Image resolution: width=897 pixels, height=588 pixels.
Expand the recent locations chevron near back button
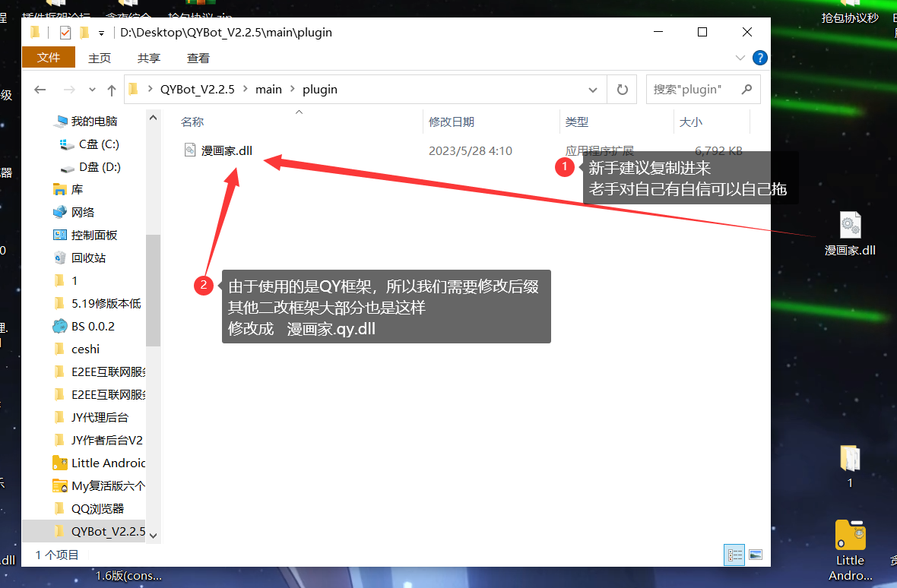tap(91, 89)
